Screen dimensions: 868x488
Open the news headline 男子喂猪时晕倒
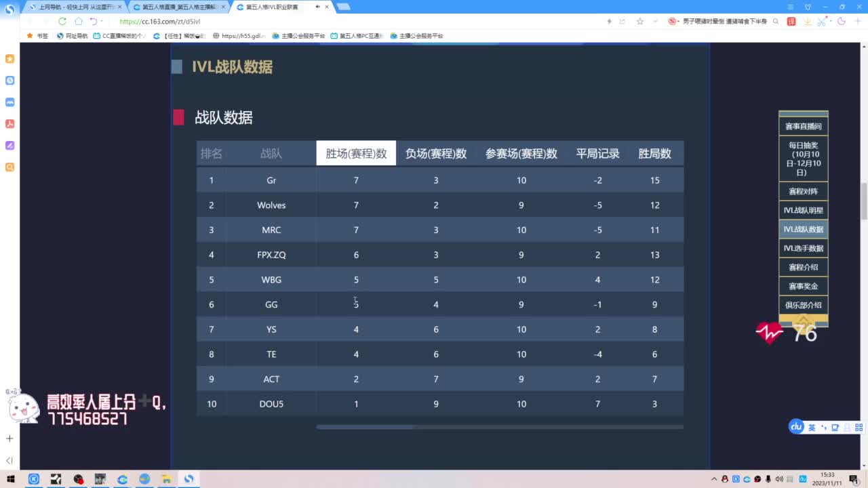click(724, 21)
